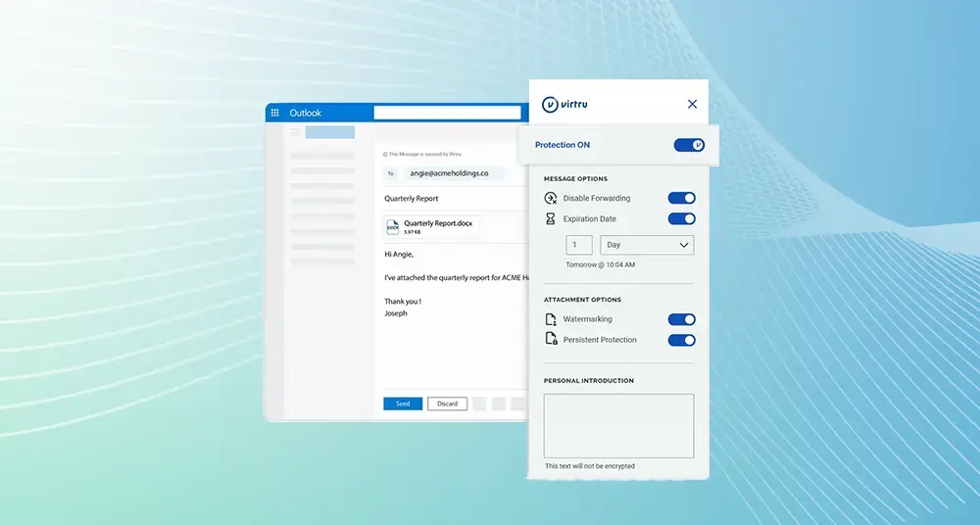Viewport: 980px width, 525px height.
Task: Click the expiration number field showing 1
Action: pyautogui.click(x=578, y=245)
